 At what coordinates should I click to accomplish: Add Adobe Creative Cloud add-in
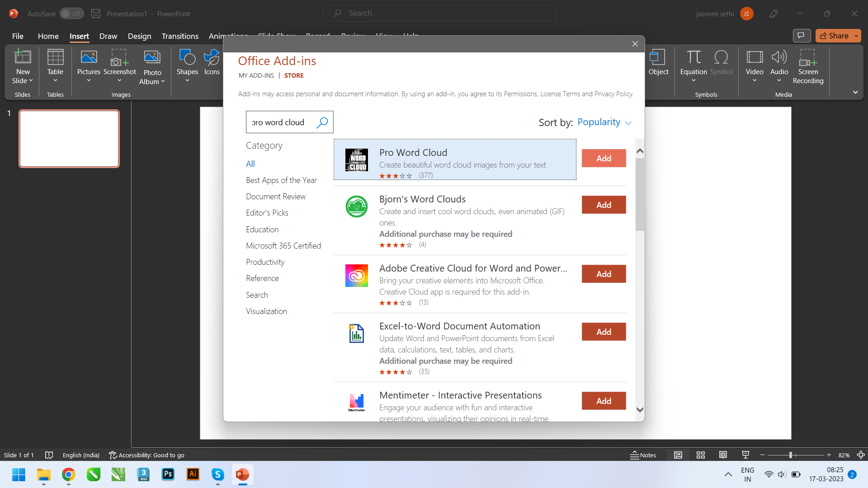(x=604, y=274)
